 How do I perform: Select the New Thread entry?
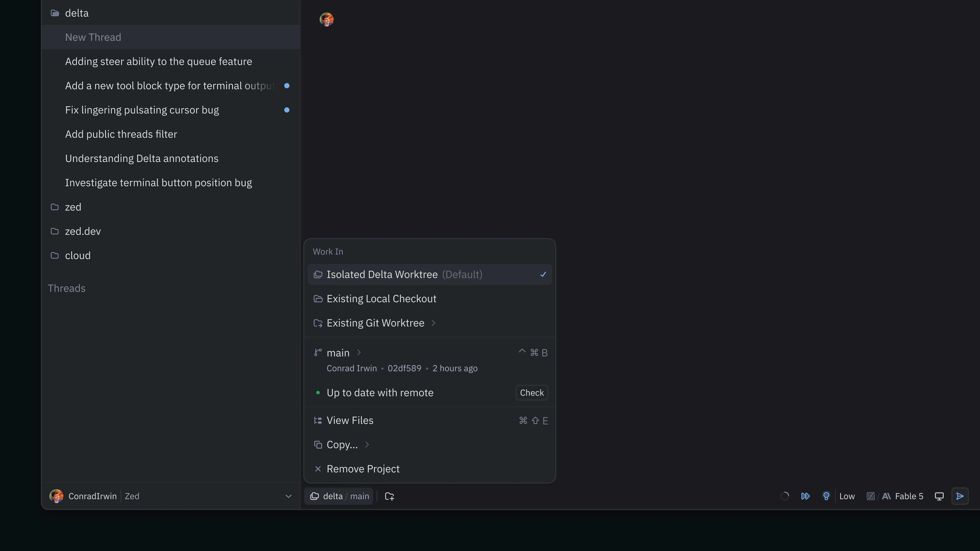(x=170, y=37)
